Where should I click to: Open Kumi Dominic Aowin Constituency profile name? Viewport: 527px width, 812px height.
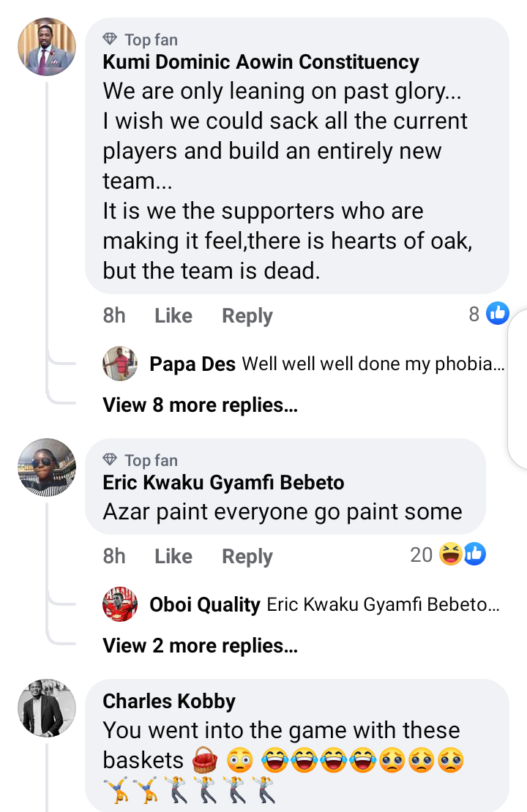(261, 62)
